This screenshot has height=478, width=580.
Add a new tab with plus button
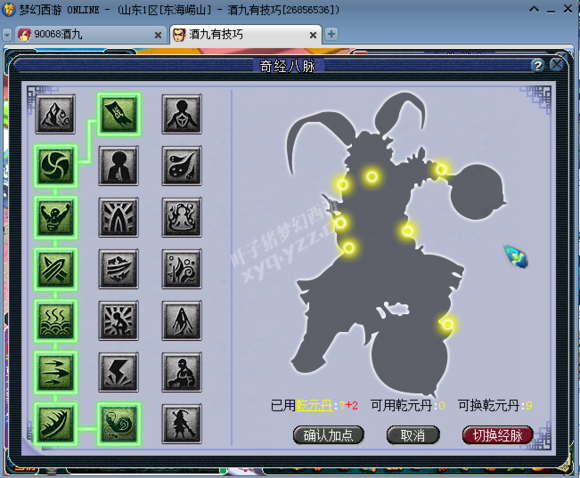coord(331,34)
